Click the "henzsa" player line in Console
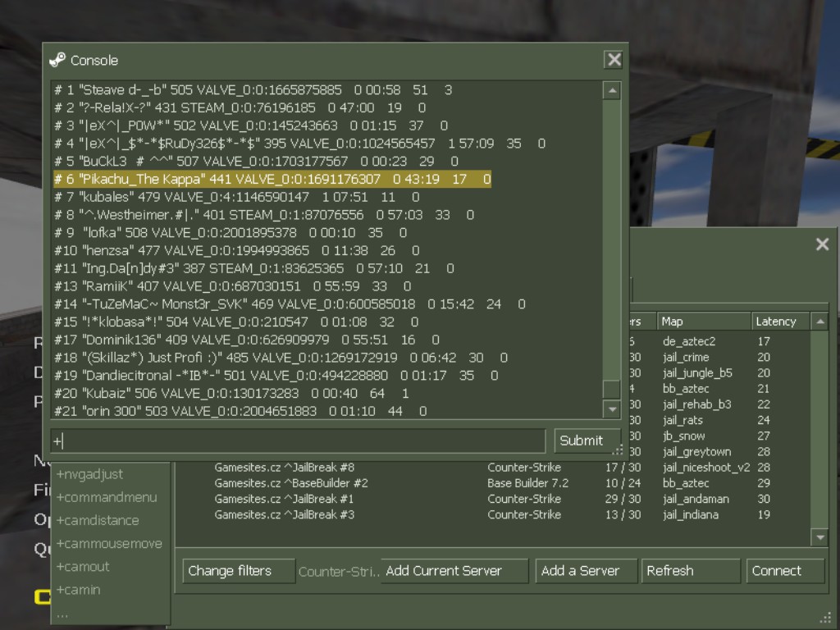 [237, 251]
